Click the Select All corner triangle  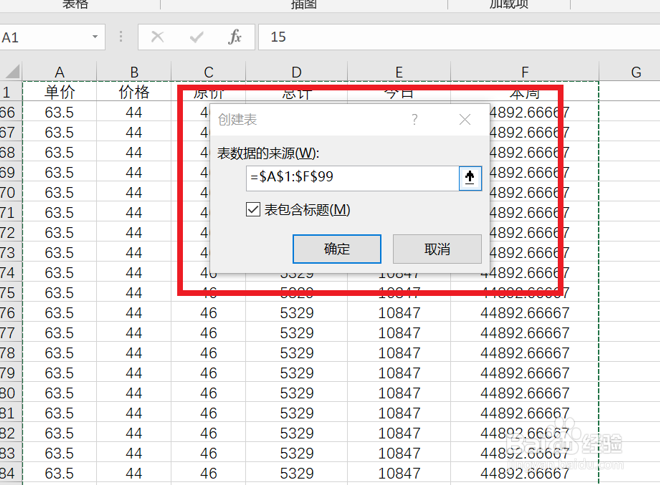(x=12, y=71)
